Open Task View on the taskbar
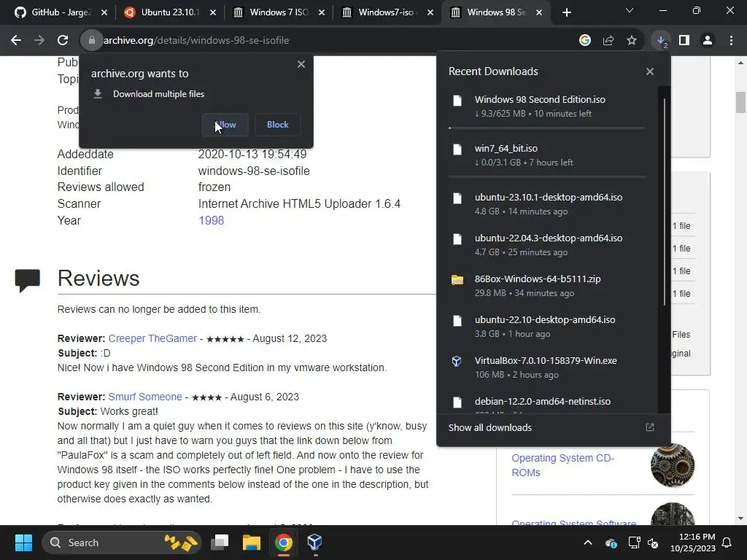The image size is (747, 560). (x=220, y=542)
